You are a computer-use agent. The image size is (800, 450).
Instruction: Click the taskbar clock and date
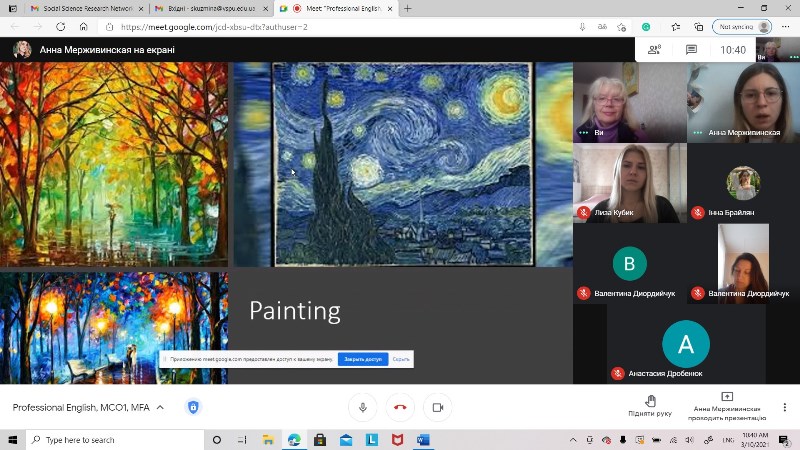click(x=755, y=440)
